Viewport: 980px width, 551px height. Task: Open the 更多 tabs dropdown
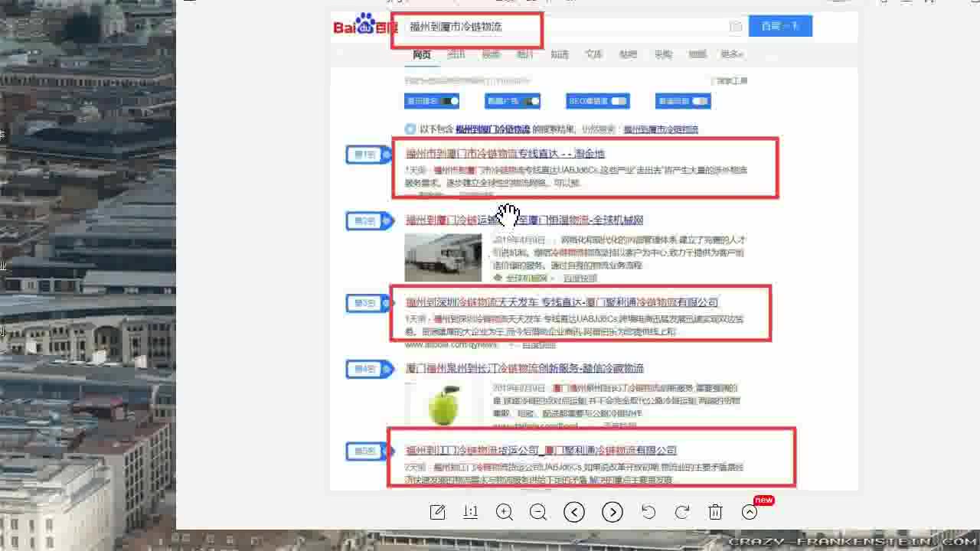tap(730, 54)
